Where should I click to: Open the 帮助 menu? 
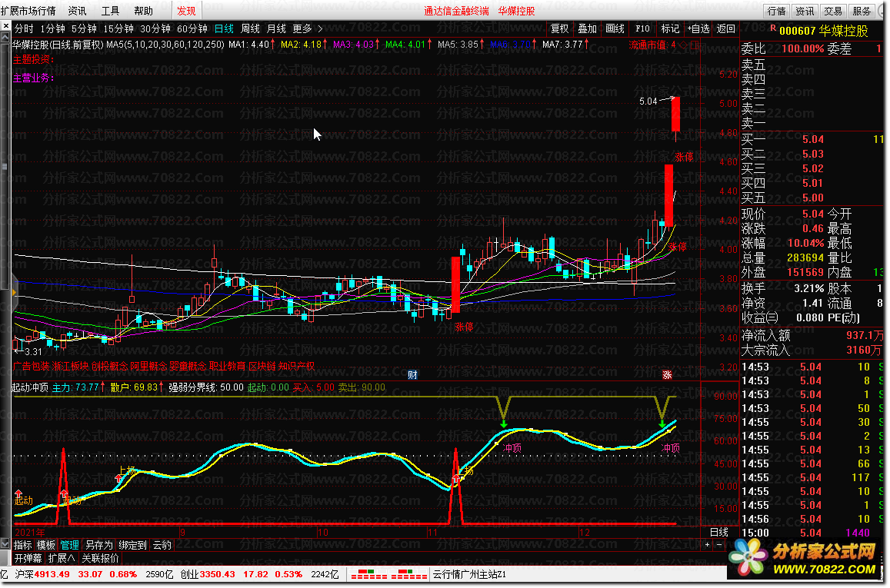click(144, 11)
